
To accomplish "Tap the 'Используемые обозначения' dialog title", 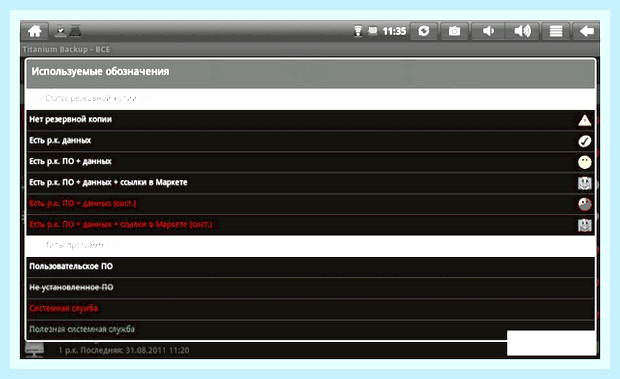I will coord(100,72).
